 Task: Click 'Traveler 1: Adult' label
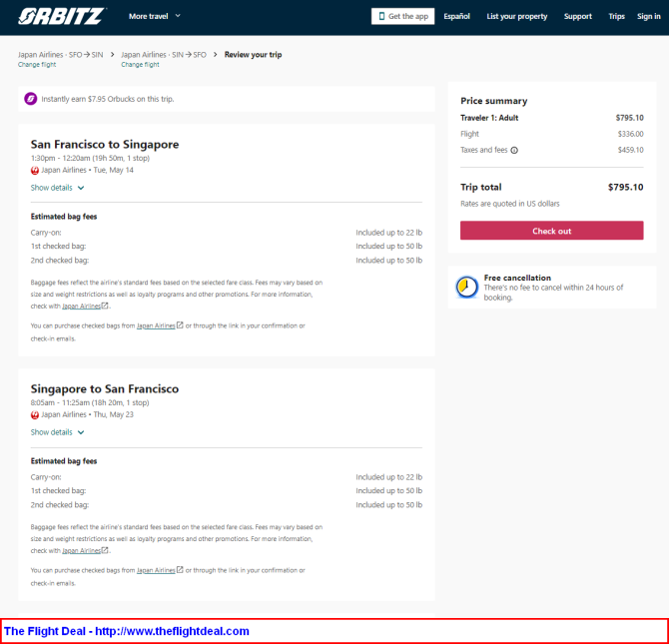pos(489,118)
